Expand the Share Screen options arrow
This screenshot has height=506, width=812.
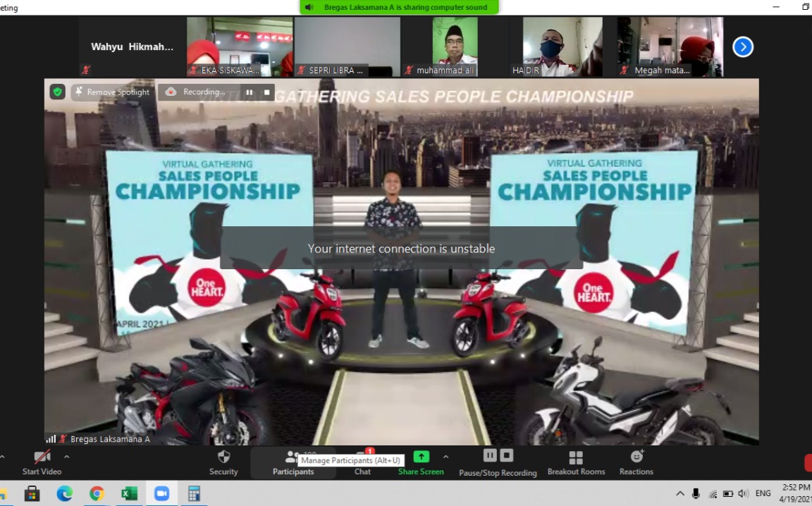(x=445, y=457)
